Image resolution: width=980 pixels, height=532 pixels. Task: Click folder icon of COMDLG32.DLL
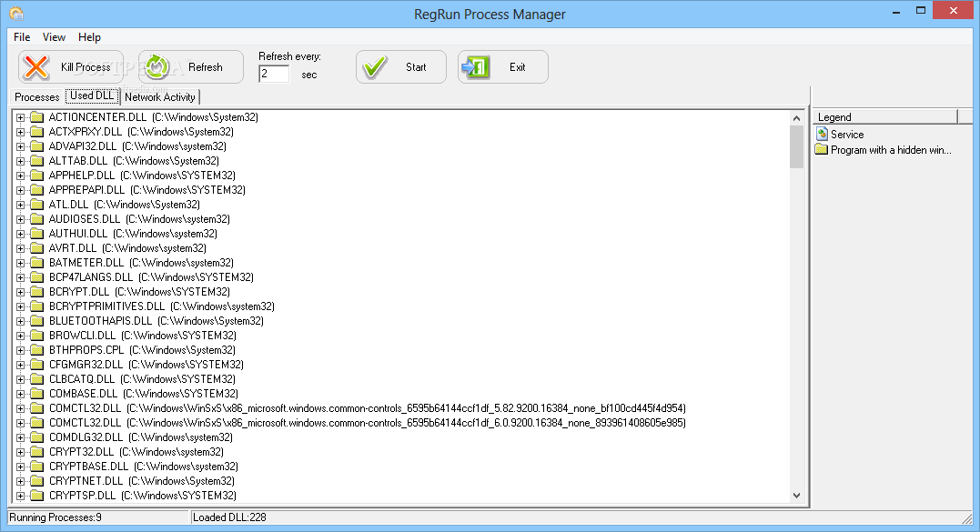[x=37, y=437]
